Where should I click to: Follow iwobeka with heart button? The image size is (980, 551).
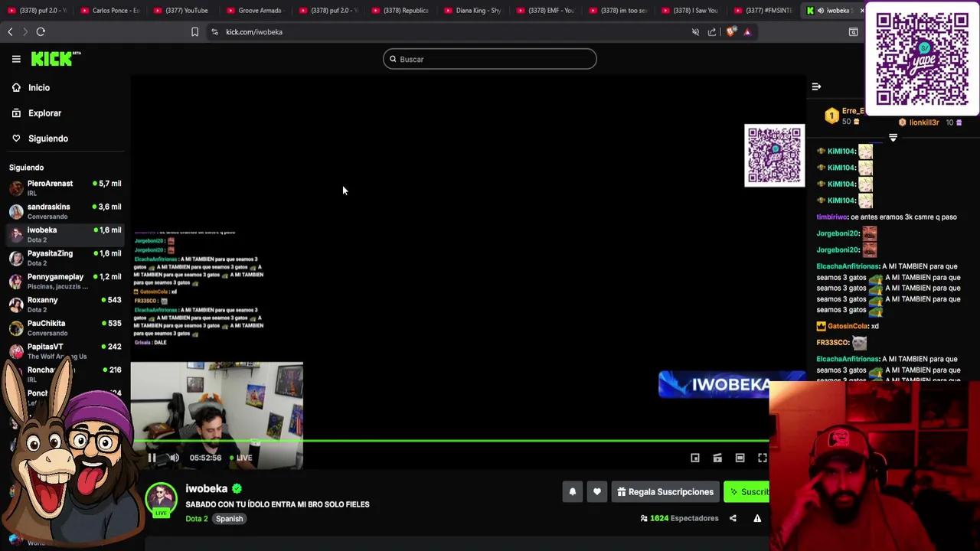pyautogui.click(x=597, y=492)
